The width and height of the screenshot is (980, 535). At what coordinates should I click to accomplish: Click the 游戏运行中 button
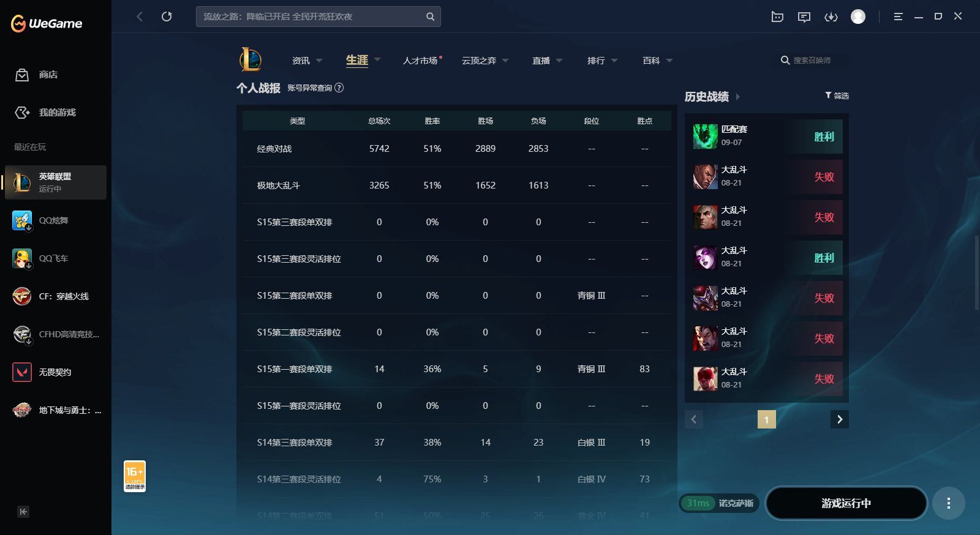tap(846, 503)
